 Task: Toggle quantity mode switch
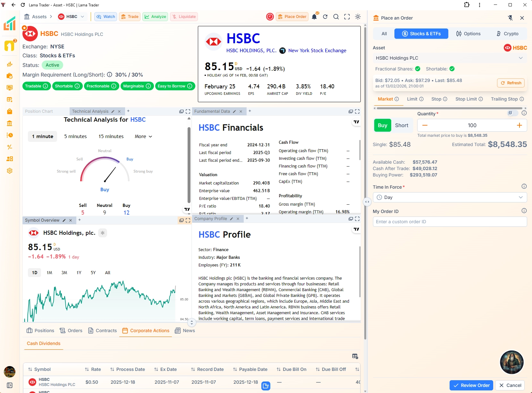coord(512,113)
